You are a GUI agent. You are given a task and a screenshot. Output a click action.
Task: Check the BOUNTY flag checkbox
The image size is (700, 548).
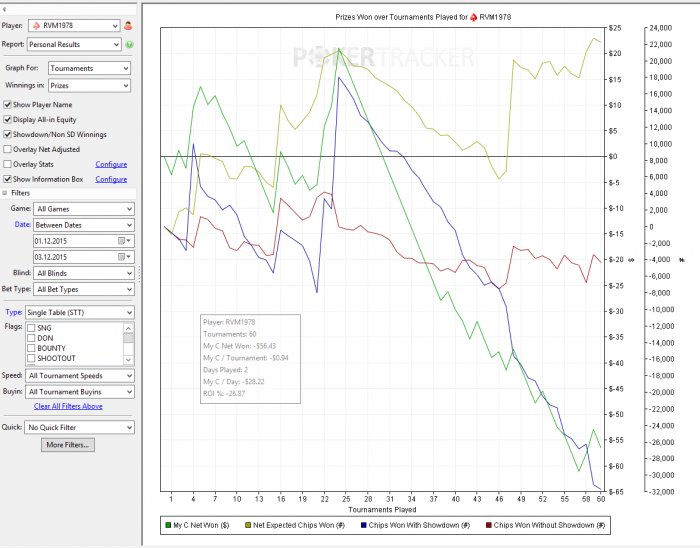(x=31, y=348)
